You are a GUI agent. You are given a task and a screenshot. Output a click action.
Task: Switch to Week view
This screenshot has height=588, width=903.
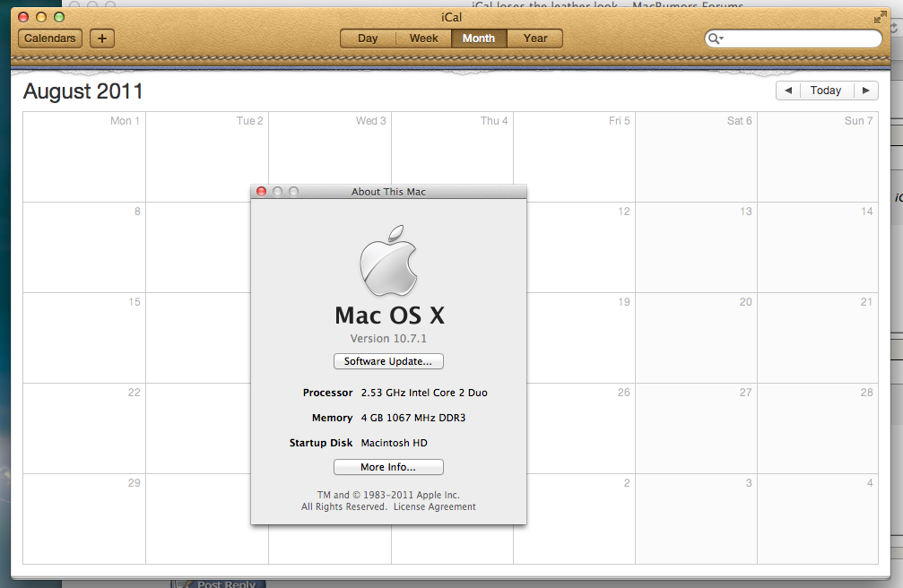pyautogui.click(x=423, y=39)
